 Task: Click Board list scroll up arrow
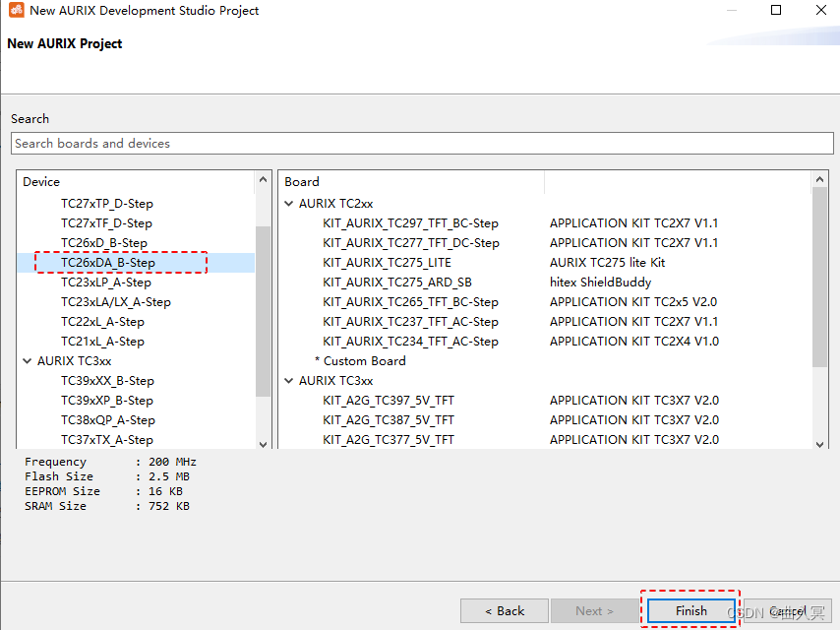click(x=819, y=179)
